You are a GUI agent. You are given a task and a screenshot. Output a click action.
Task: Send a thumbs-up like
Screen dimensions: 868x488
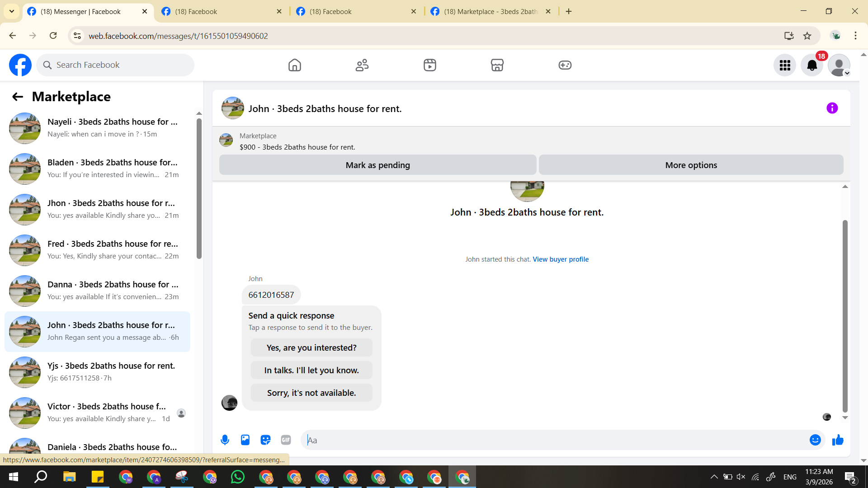pos(838,440)
